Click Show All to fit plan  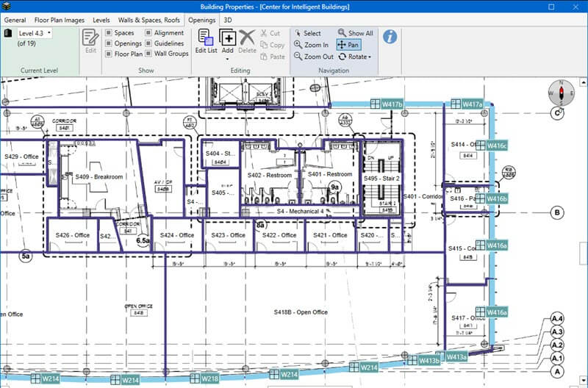(355, 33)
